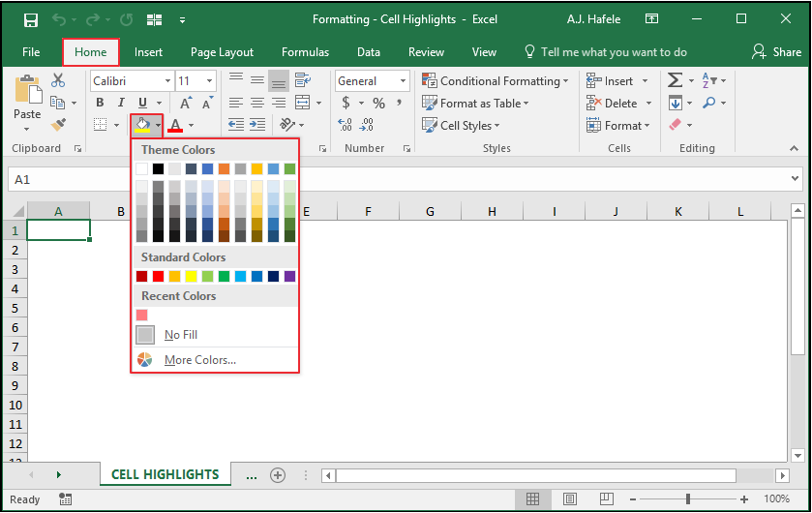Screen dimensions: 812x513
Task: Click the Percent Style icon
Action: (379, 103)
